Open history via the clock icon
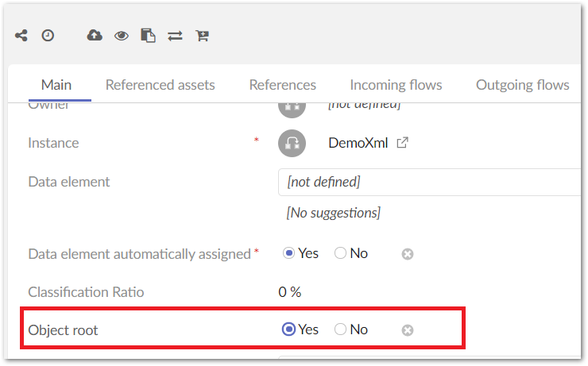 [48, 35]
